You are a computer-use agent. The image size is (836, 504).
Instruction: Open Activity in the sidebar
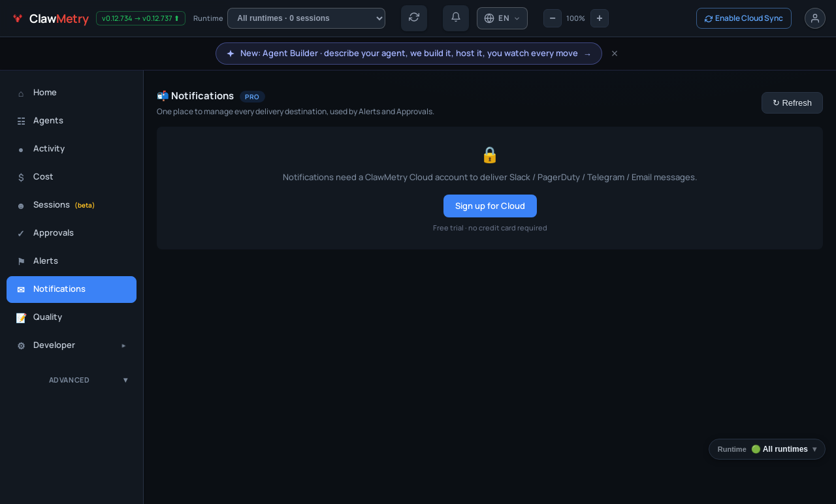[x=72, y=149]
